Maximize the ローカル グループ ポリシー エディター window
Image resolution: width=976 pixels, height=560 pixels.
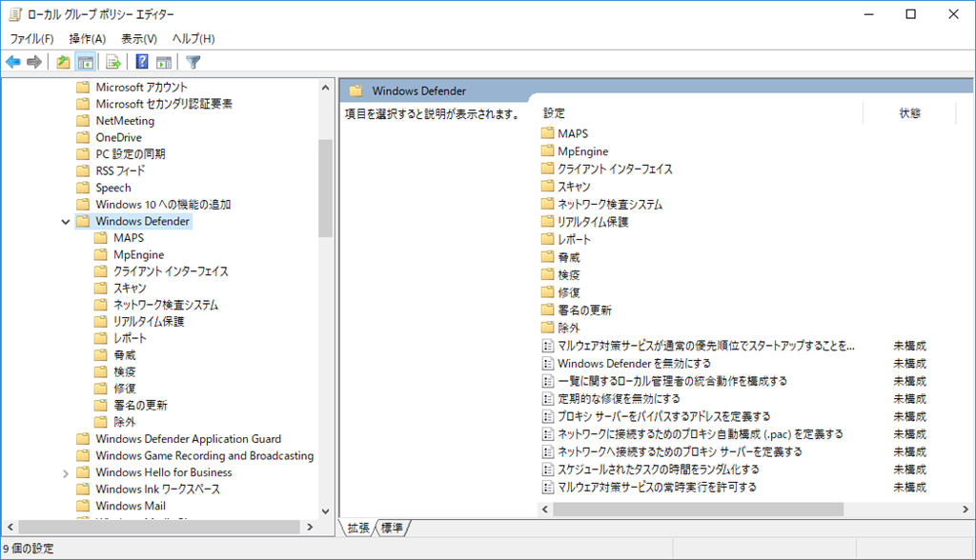click(x=910, y=14)
